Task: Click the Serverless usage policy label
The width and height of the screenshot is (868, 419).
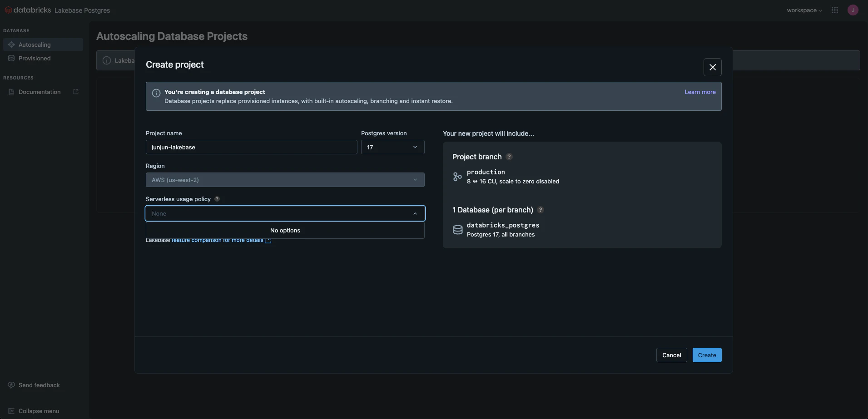Action: click(x=178, y=199)
